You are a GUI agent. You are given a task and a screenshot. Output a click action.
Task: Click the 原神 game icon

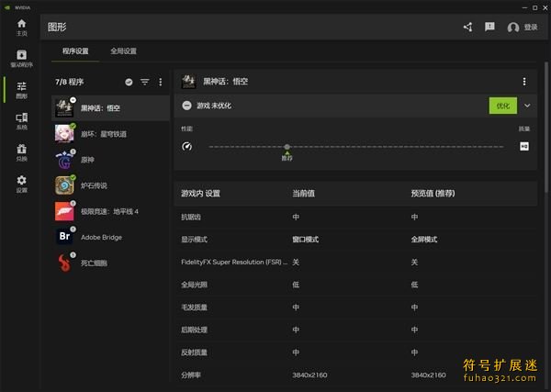(64, 160)
